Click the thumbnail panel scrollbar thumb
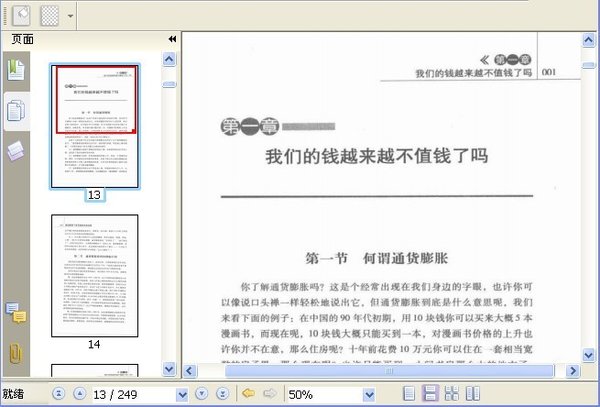The height and width of the screenshot is (407, 600). tap(170, 85)
